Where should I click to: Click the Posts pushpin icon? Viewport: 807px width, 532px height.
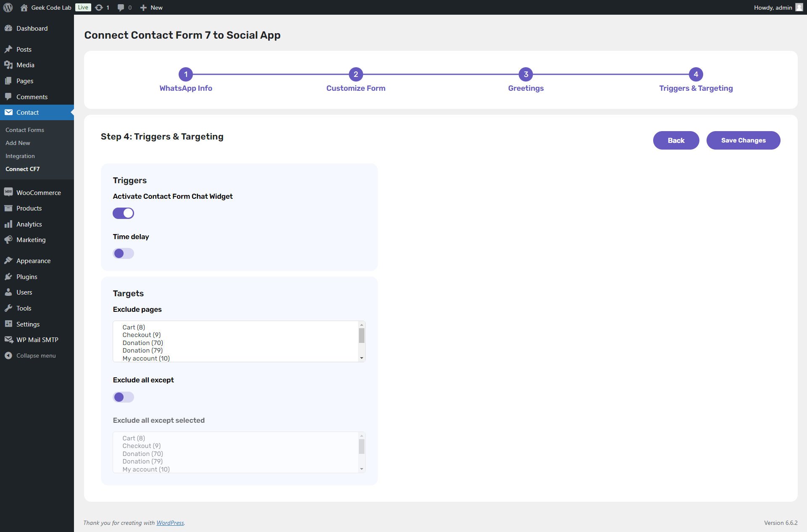tap(8, 49)
